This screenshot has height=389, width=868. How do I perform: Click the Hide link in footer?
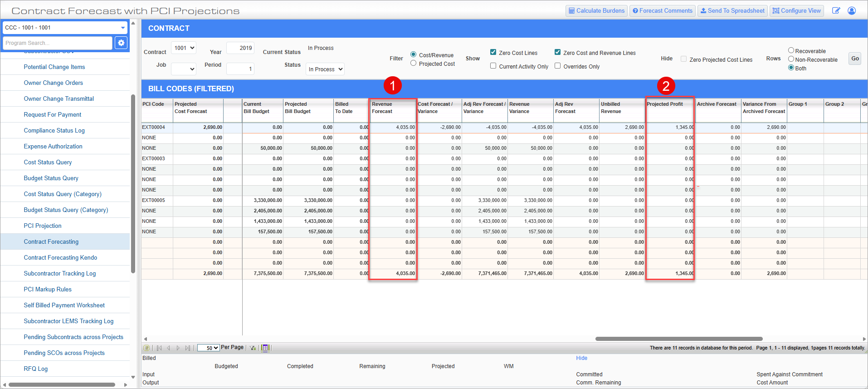(x=581, y=358)
